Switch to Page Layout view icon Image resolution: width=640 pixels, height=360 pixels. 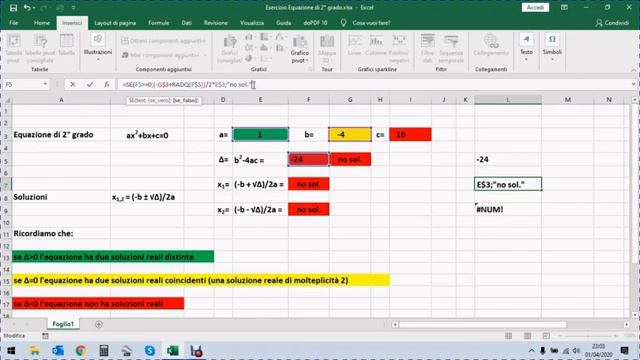coord(527,336)
